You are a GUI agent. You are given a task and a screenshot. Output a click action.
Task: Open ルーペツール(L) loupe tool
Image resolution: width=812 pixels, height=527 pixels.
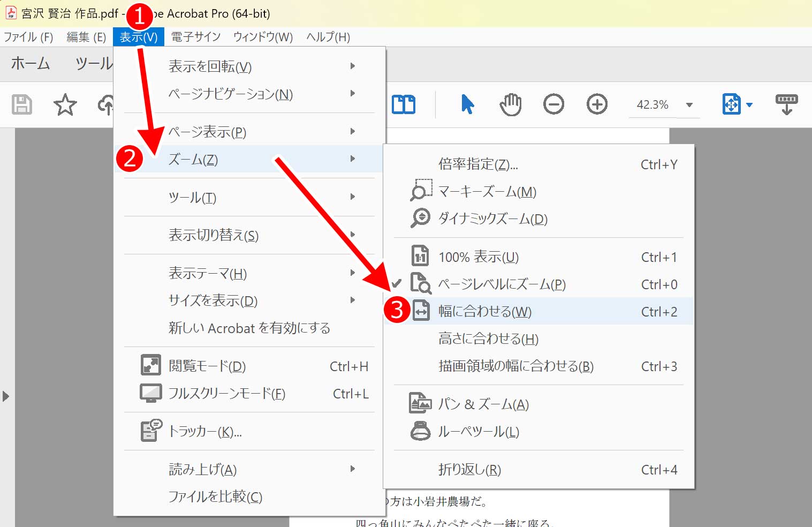[538, 431]
